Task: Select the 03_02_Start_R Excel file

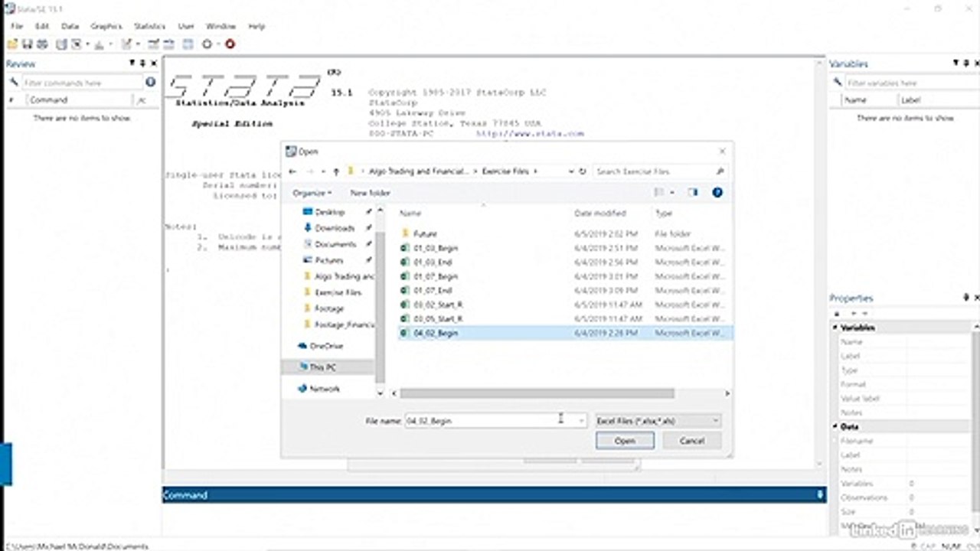Action: coord(438,305)
